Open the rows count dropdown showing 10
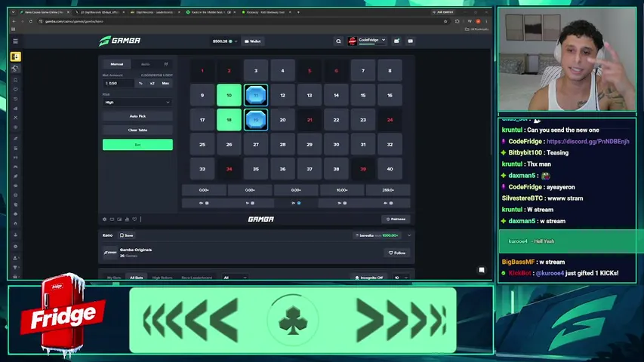Viewport: 644px width, 362px height. point(401,278)
